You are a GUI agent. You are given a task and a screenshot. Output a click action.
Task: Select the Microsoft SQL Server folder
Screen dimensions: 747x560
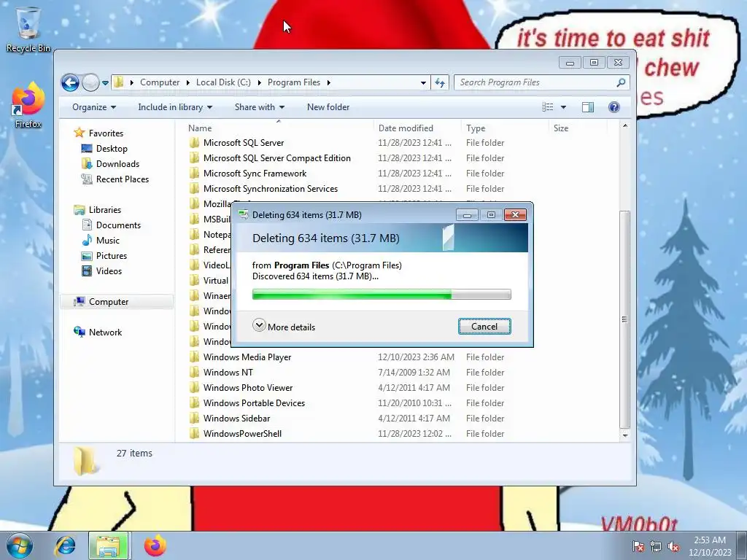pos(244,143)
